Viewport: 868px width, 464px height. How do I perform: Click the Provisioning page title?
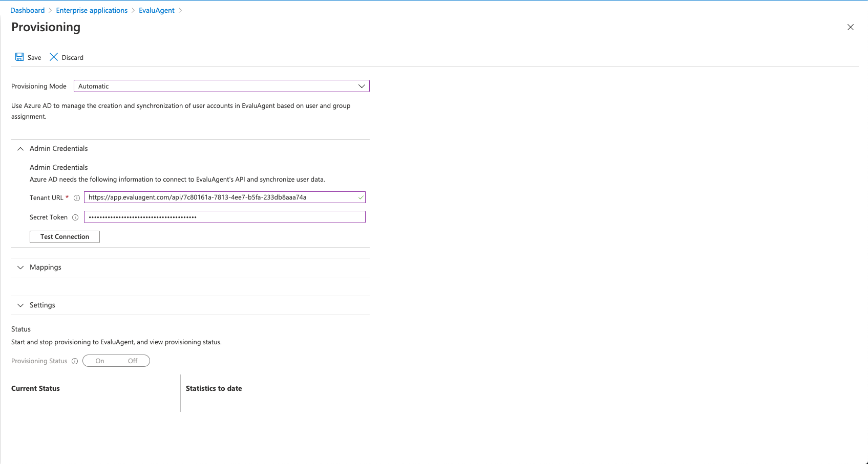coord(46,27)
